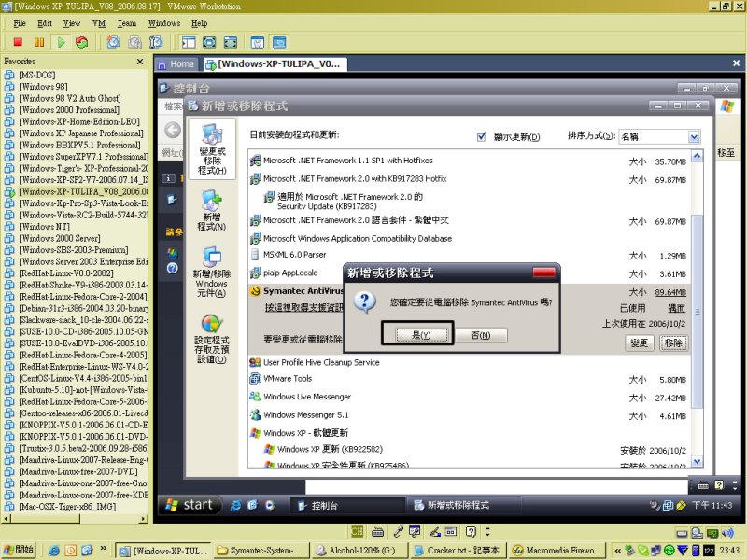Click the 移除 button for Symantec AntiVirus
This screenshot has height=560, width=747.
[x=673, y=343]
